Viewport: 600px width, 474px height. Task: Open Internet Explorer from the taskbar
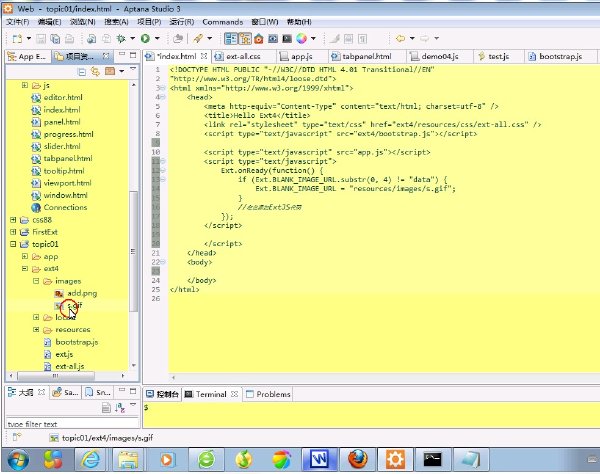[x=90, y=459]
